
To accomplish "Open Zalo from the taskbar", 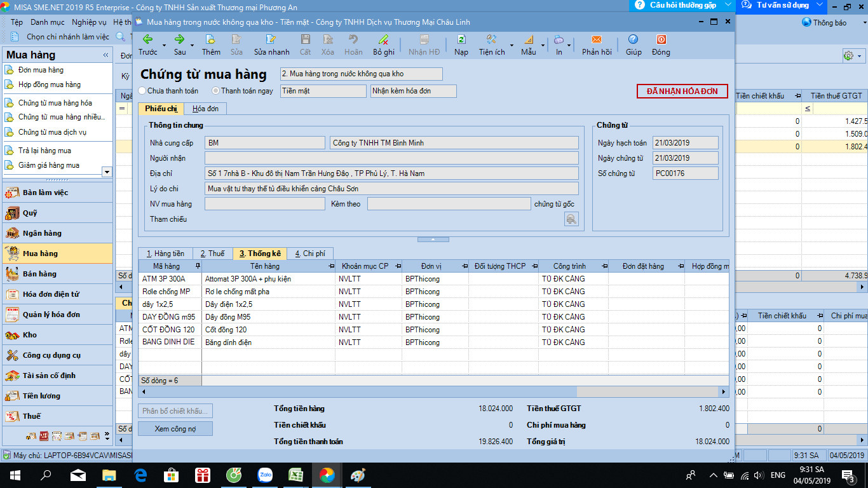I will point(265,475).
